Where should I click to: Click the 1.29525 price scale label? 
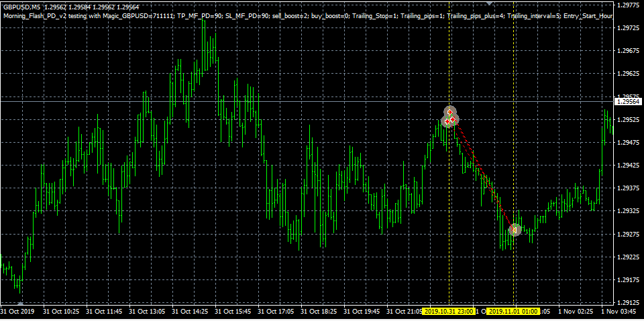(x=627, y=120)
